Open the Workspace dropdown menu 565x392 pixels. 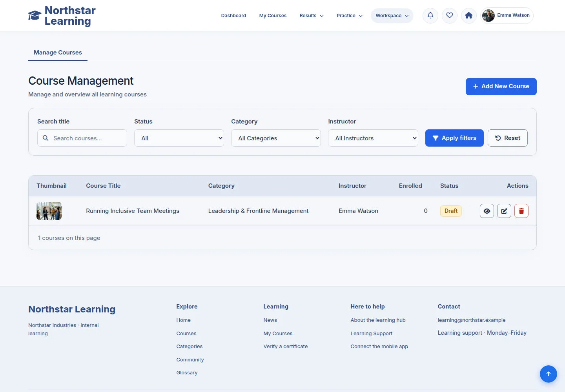[392, 16]
